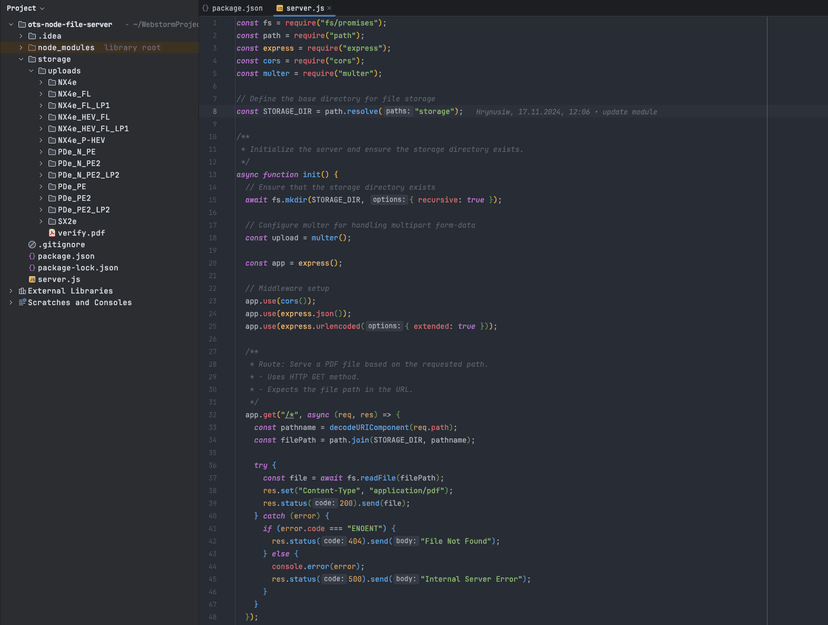Click line number 32 in the gutter
This screenshot has width=828, height=625.
(x=213, y=415)
